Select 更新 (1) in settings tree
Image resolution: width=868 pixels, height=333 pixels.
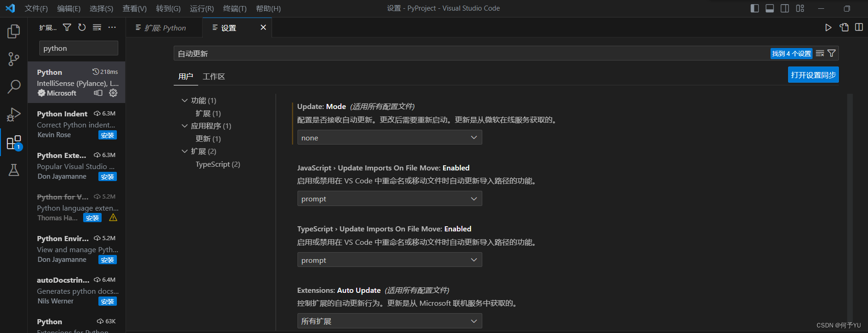pyautogui.click(x=208, y=139)
